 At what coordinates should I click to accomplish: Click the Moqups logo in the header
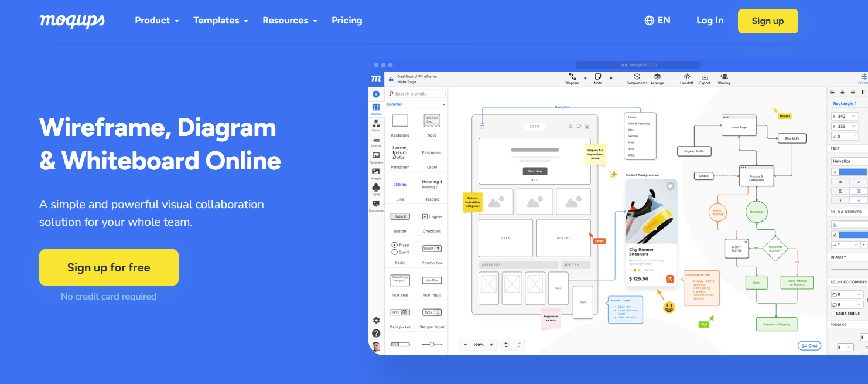point(72,21)
